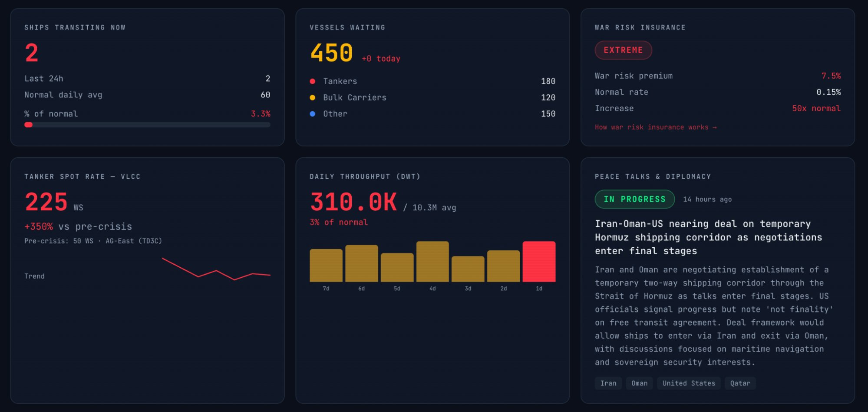
Task: Click the blue Other legend dot
Action: 312,114
